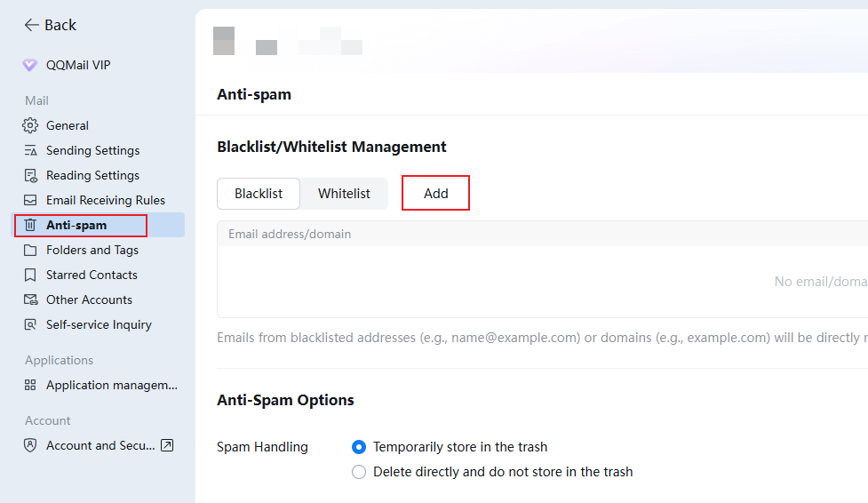
Task: Click the Reading Settings icon
Action: point(30,175)
